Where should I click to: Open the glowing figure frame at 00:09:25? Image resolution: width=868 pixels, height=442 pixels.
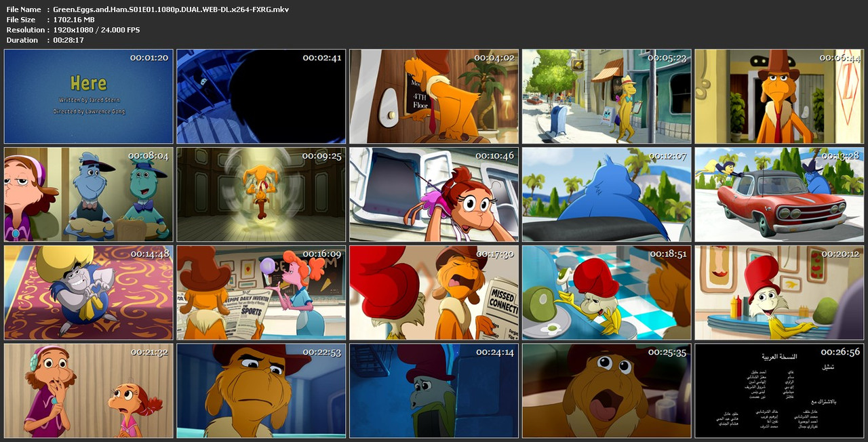(261, 195)
